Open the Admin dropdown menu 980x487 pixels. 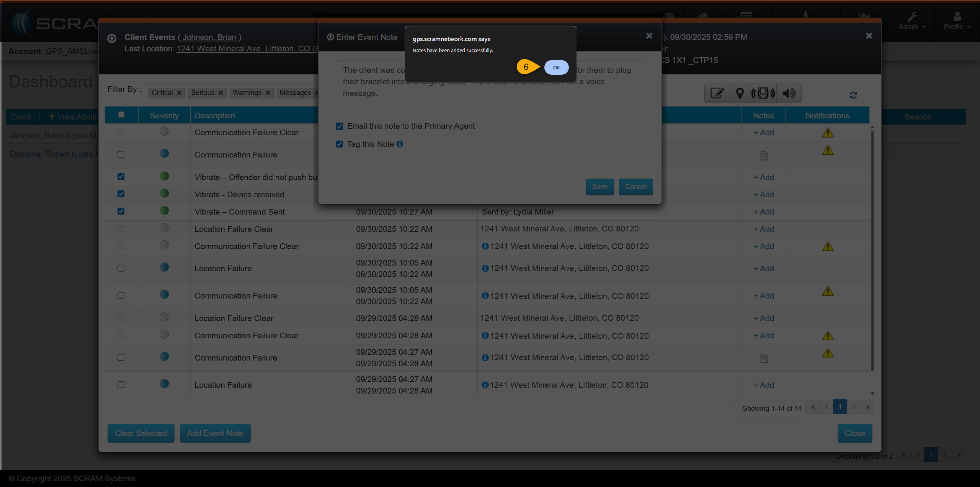pyautogui.click(x=912, y=21)
